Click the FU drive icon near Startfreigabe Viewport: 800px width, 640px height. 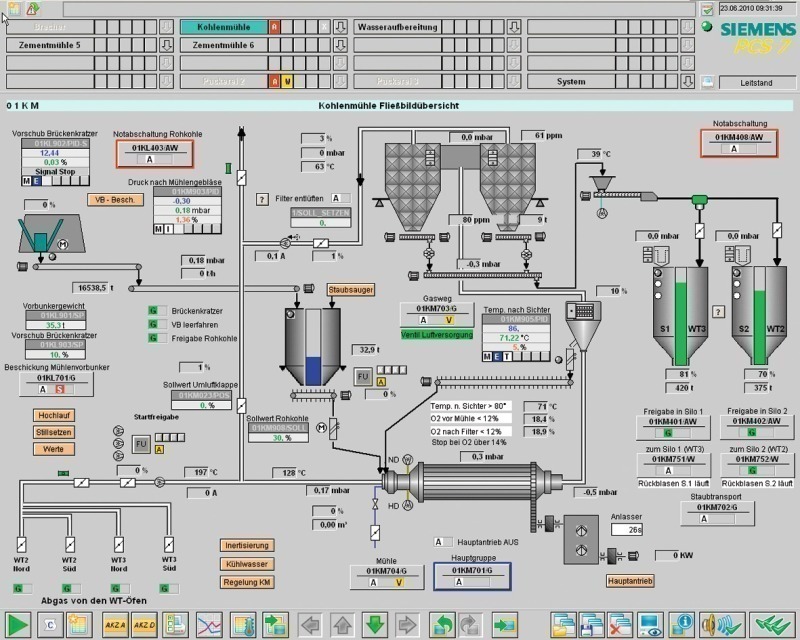click(141, 443)
